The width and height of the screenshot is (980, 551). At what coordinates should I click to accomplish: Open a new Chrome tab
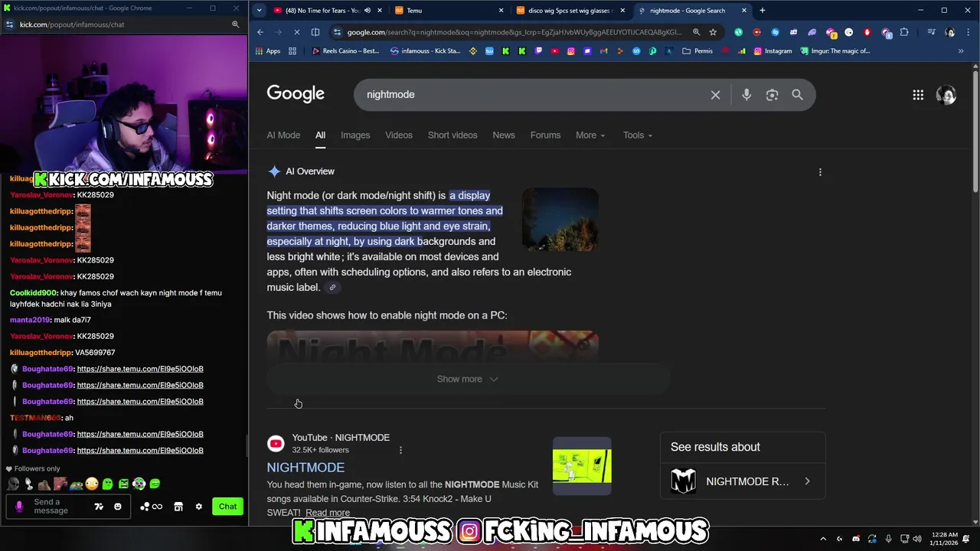(762, 11)
